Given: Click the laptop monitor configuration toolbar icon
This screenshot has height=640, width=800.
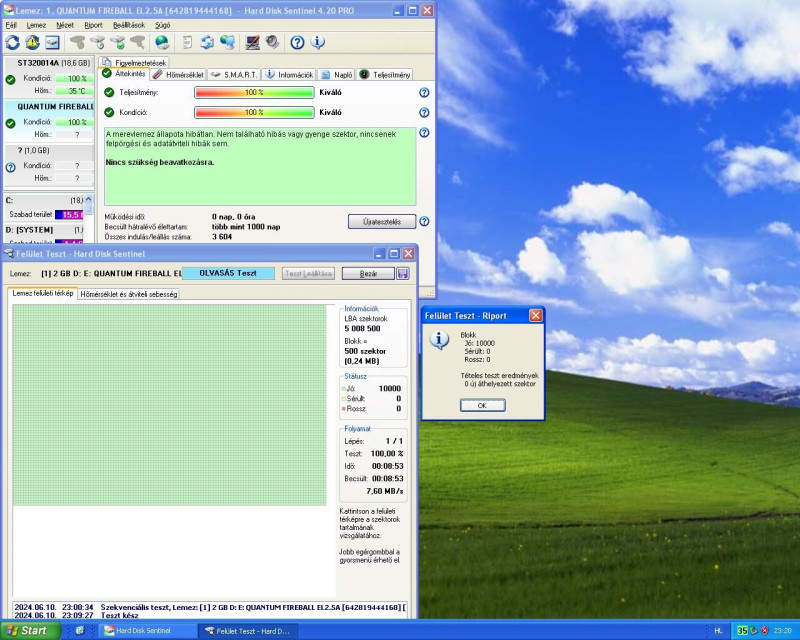Looking at the screenshot, I should [252, 42].
